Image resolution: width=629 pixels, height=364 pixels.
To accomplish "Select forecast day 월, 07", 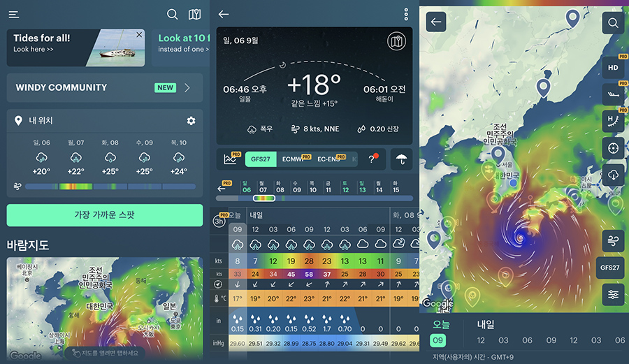I will (75, 157).
